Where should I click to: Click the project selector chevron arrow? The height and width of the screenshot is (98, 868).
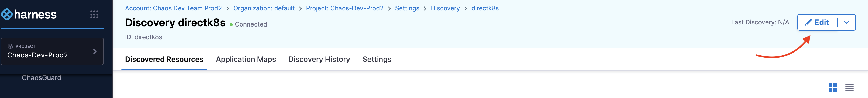click(95, 51)
